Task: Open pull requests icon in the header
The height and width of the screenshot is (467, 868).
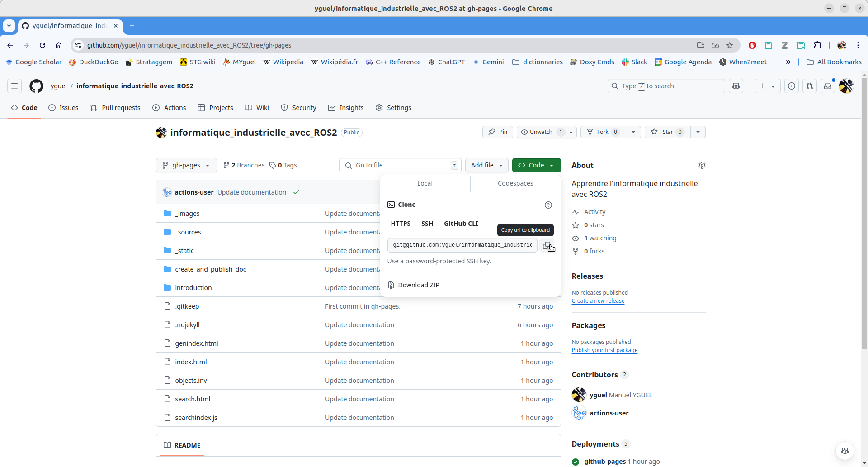Action: tap(810, 86)
